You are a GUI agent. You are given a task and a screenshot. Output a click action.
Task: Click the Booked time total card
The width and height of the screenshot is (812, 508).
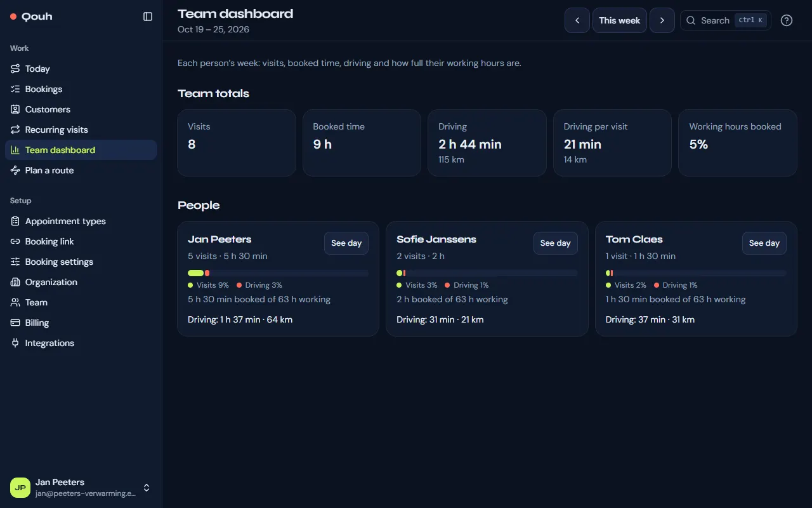tap(362, 143)
